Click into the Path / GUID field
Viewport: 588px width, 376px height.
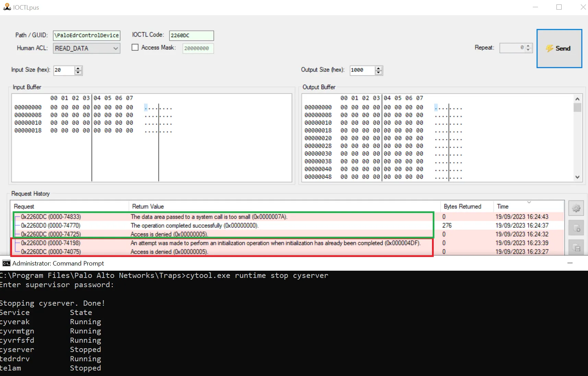pos(86,35)
